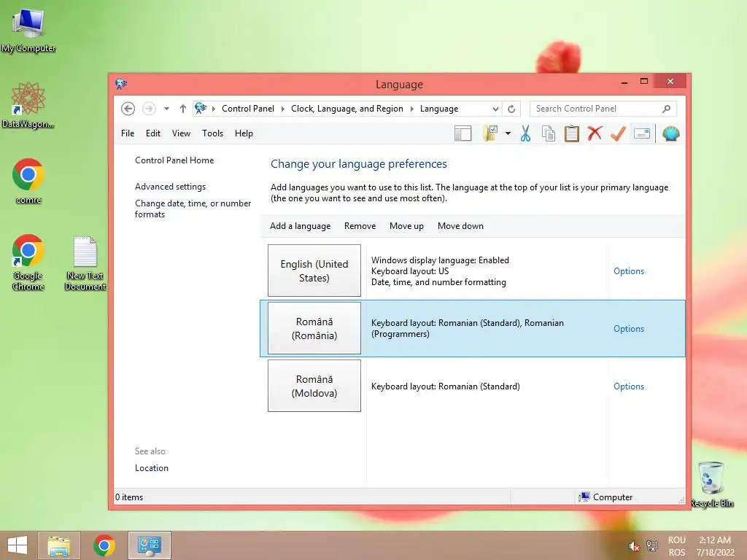Click the folder options toolbar icon

click(490, 134)
